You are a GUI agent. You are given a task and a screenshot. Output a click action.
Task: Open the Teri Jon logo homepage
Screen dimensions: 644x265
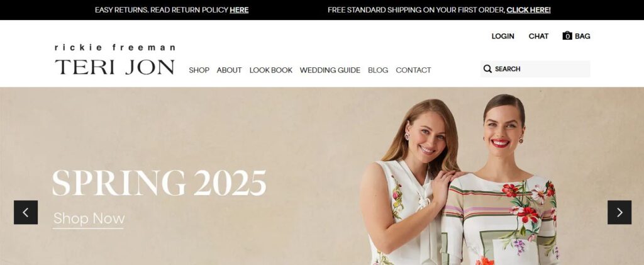tap(115, 60)
